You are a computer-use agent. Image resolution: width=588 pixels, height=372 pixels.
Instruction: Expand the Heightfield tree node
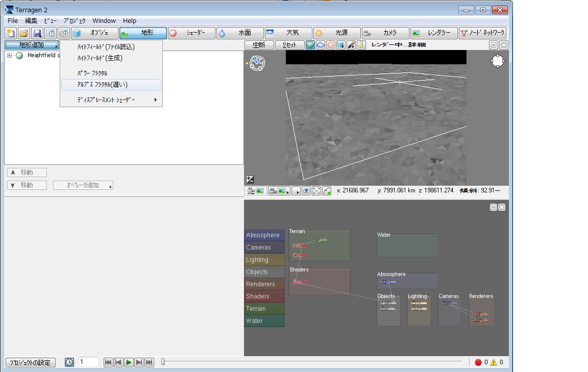coord(9,56)
